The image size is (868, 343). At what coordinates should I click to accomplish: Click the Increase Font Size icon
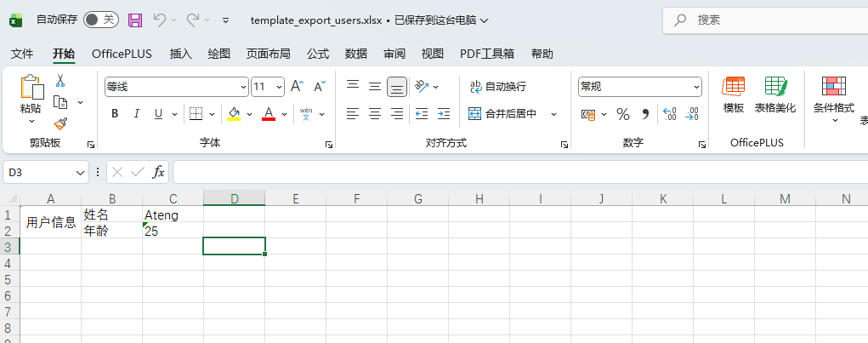click(297, 86)
